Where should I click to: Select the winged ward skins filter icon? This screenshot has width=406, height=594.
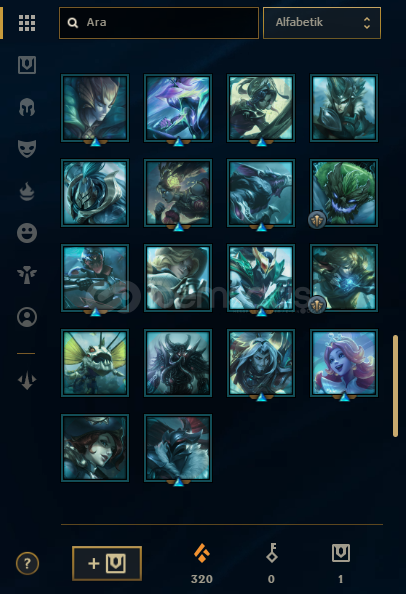pyautogui.click(x=27, y=275)
